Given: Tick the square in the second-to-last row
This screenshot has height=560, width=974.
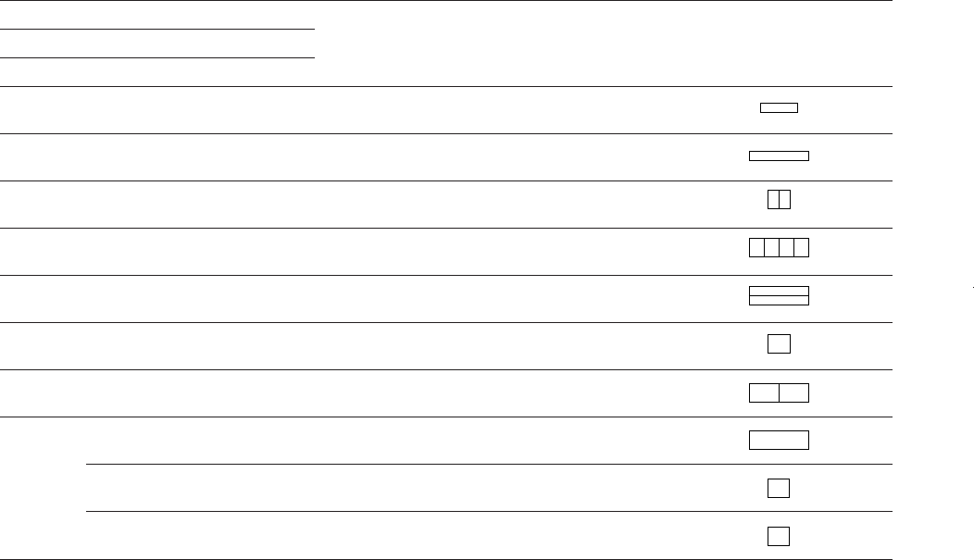Looking at the screenshot, I should click(779, 487).
